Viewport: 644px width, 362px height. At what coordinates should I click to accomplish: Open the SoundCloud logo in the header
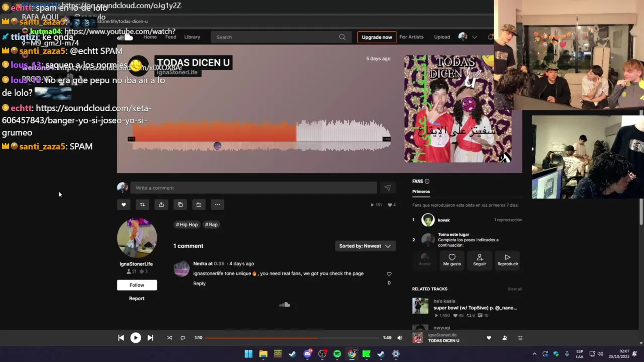126,37
